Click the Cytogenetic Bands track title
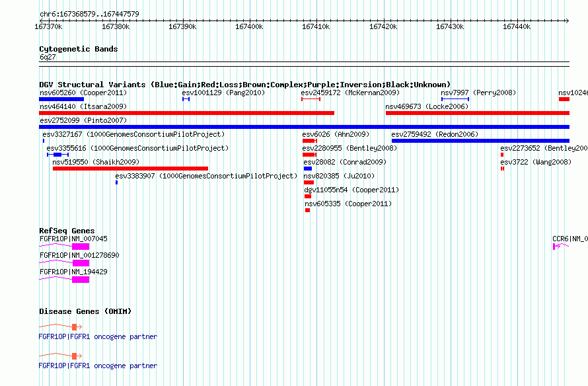The height and width of the screenshot is (386, 588). [79, 49]
